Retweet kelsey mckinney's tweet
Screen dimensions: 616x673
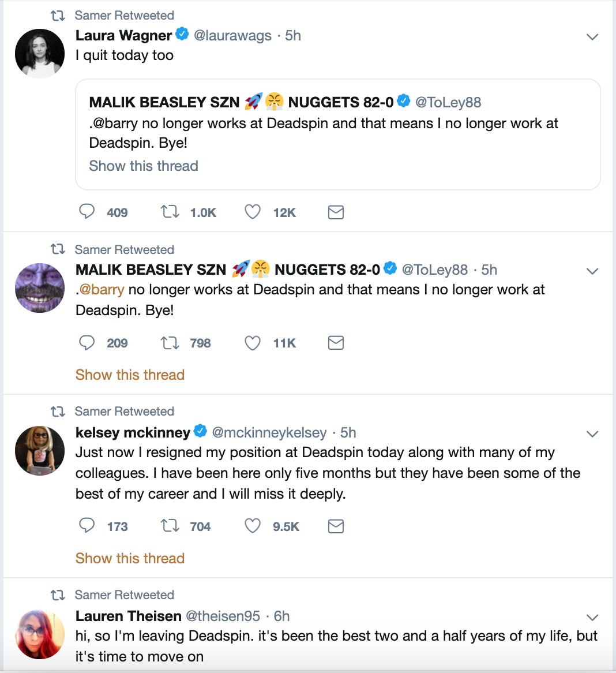tap(170, 526)
